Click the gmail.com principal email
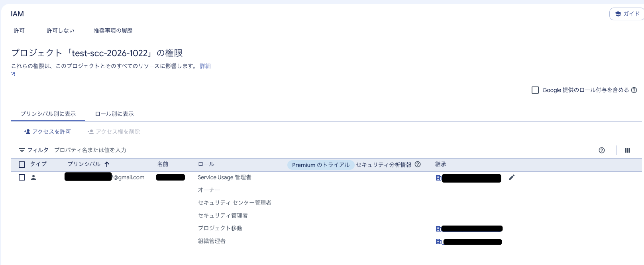This screenshot has height=265, width=644. [x=104, y=177]
